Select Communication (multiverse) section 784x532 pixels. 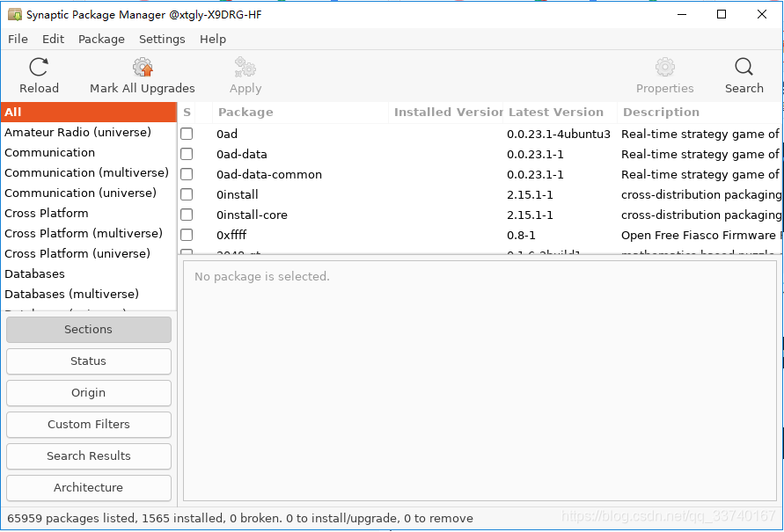tap(89, 172)
